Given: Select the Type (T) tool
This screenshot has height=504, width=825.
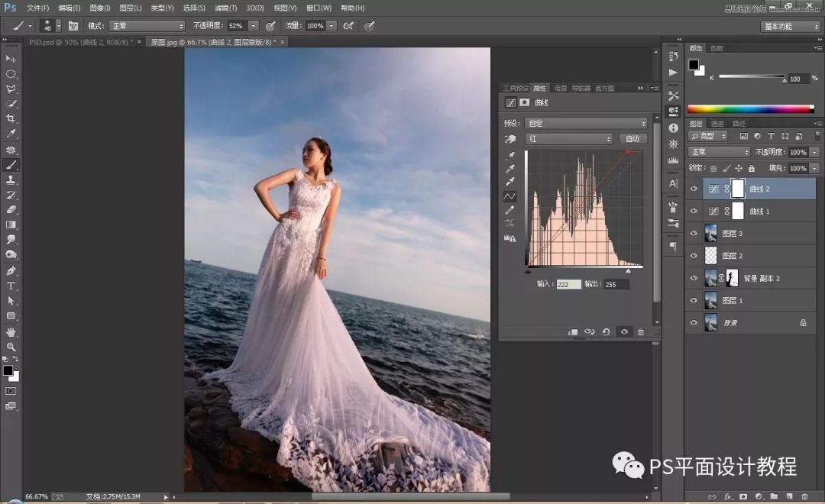Looking at the screenshot, I should [11, 286].
